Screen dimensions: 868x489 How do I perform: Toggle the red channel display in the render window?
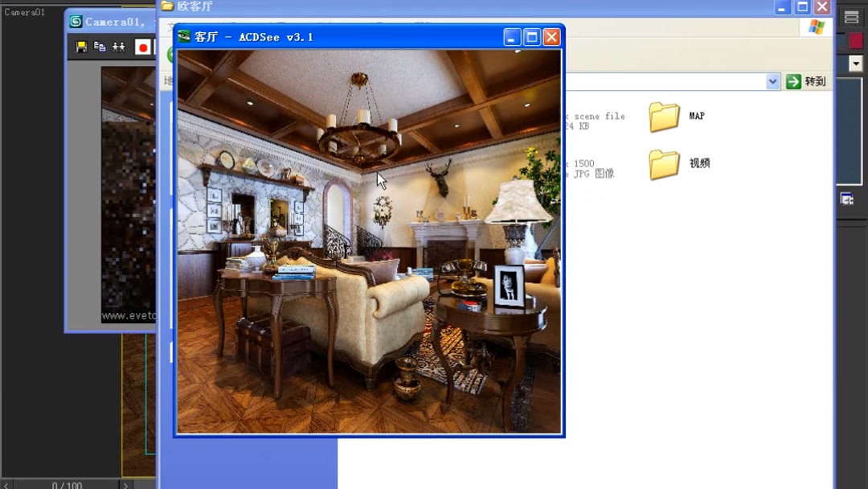pyautogui.click(x=143, y=47)
